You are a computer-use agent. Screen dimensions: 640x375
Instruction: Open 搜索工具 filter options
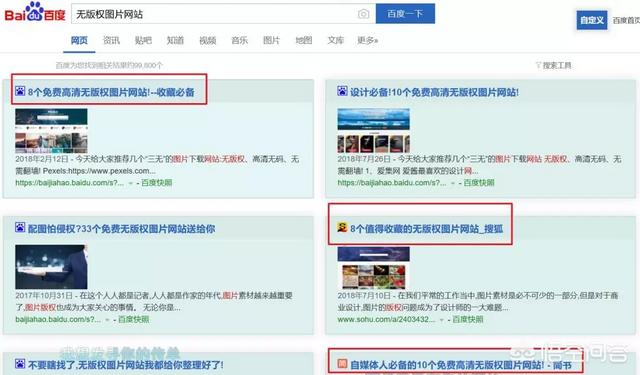[x=553, y=65]
